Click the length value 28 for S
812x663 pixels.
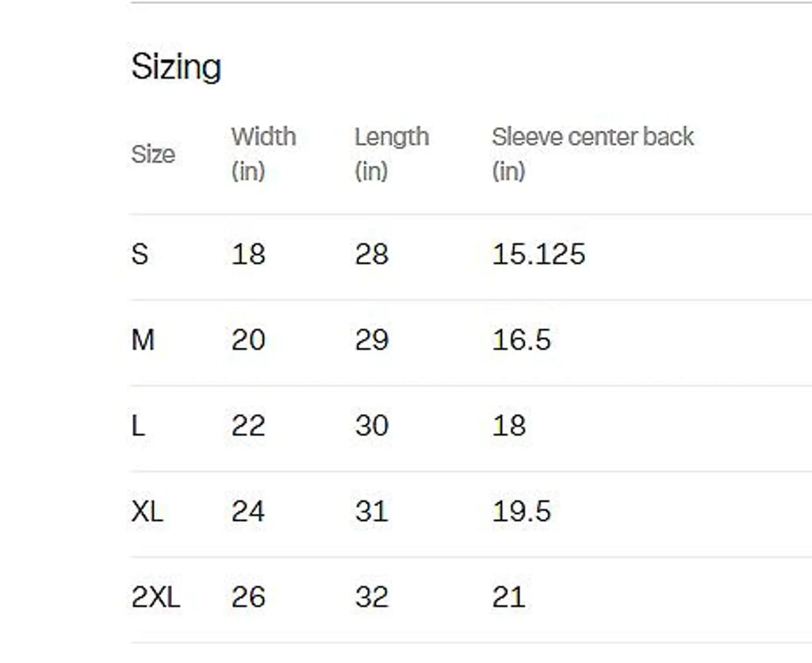click(372, 255)
